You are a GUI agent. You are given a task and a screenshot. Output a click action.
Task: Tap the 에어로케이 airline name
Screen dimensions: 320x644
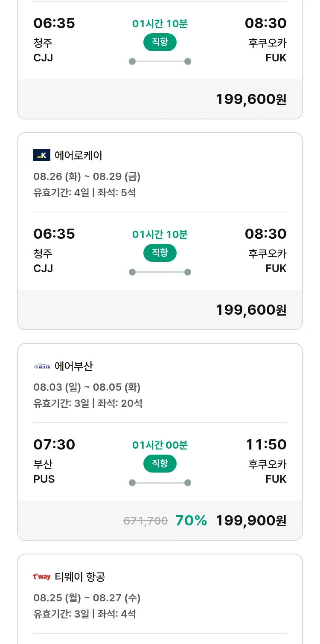point(79,155)
